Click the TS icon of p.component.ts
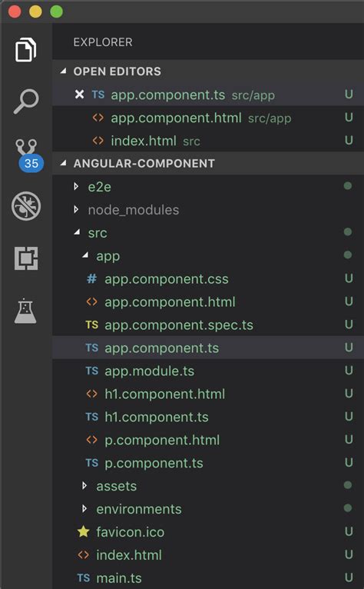Screen dimensions: 364x589 coord(92,463)
